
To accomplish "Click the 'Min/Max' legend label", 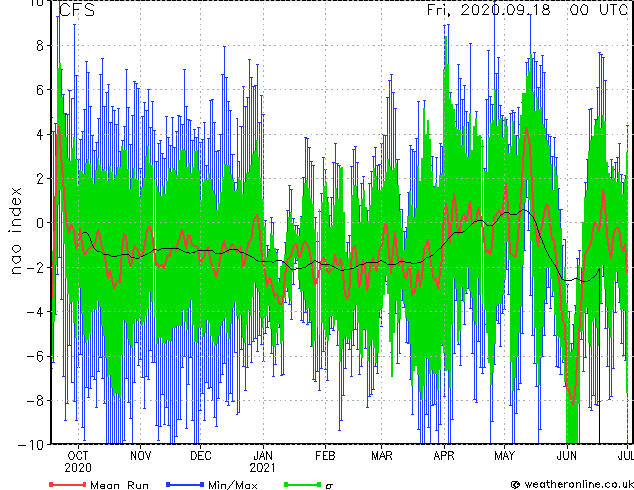I will pos(232,485).
